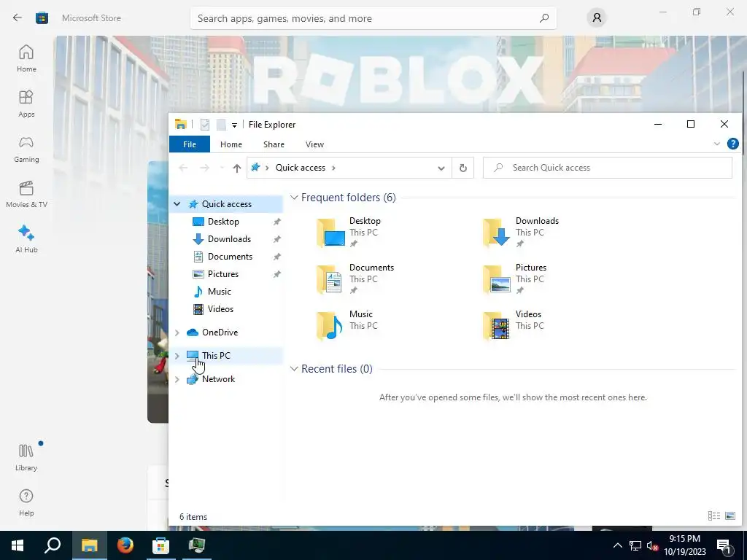The width and height of the screenshot is (747, 560).
Task: Click Microsoft Store taskbar icon
Action: click(x=160, y=545)
